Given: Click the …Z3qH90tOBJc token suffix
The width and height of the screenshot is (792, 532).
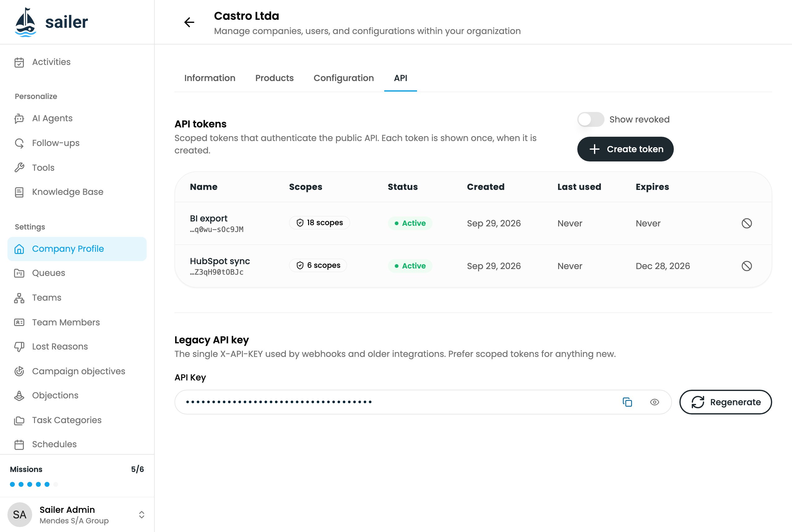Looking at the screenshot, I should pos(217,272).
